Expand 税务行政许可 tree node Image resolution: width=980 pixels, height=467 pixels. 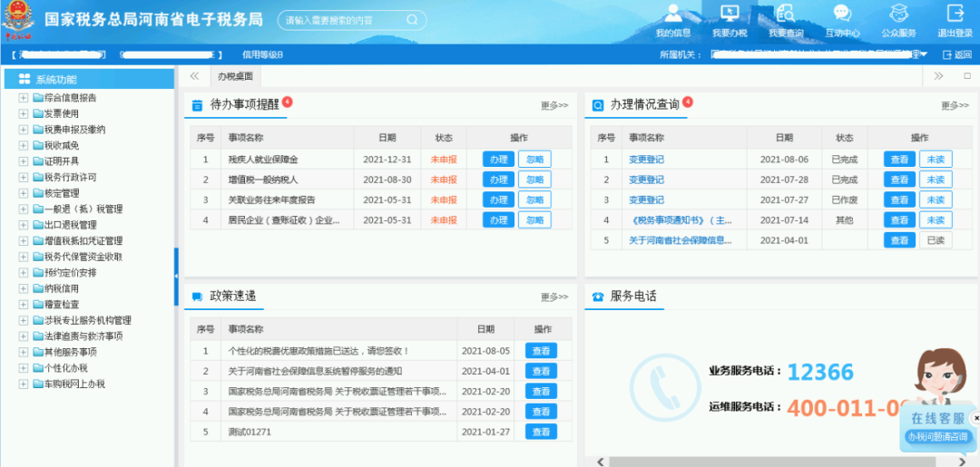[x=23, y=178]
